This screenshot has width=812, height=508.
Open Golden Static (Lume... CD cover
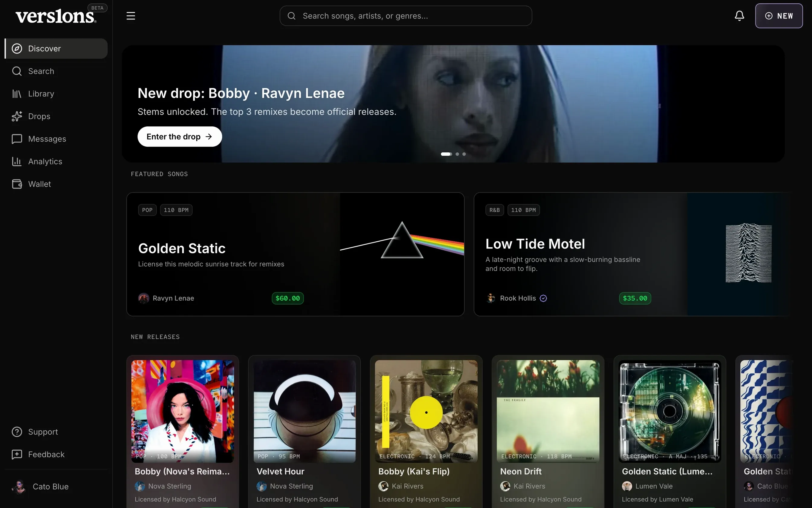click(670, 411)
